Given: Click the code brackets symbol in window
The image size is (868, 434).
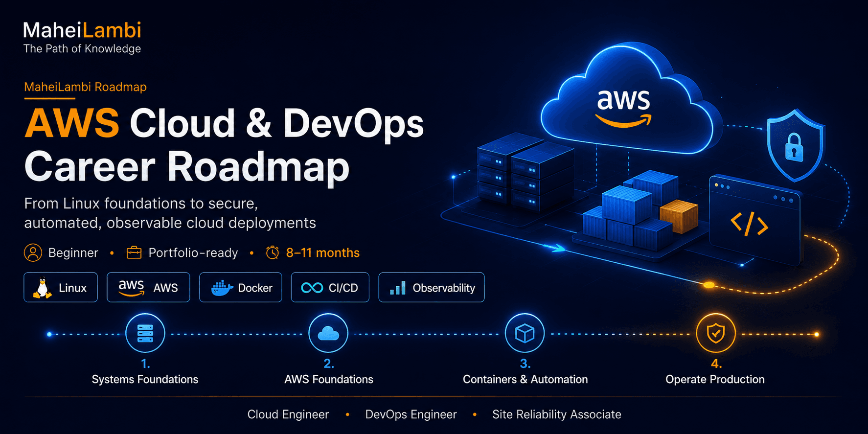Looking at the screenshot, I should coord(749,224).
